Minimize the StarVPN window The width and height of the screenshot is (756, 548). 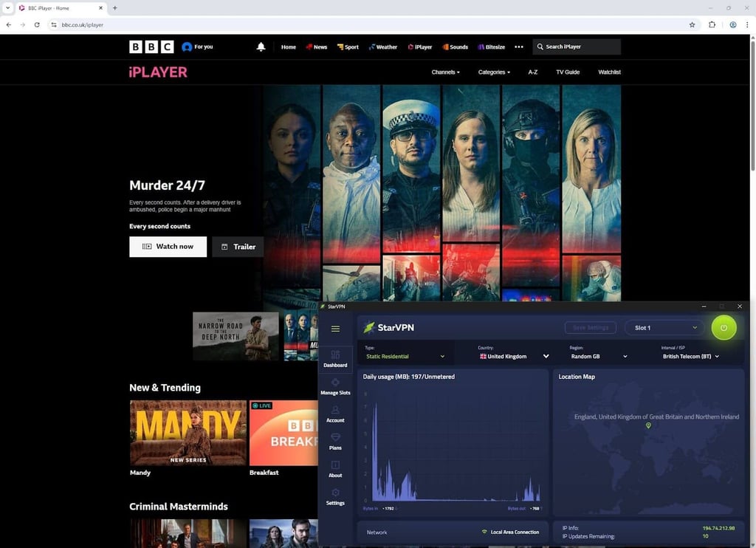704,306
